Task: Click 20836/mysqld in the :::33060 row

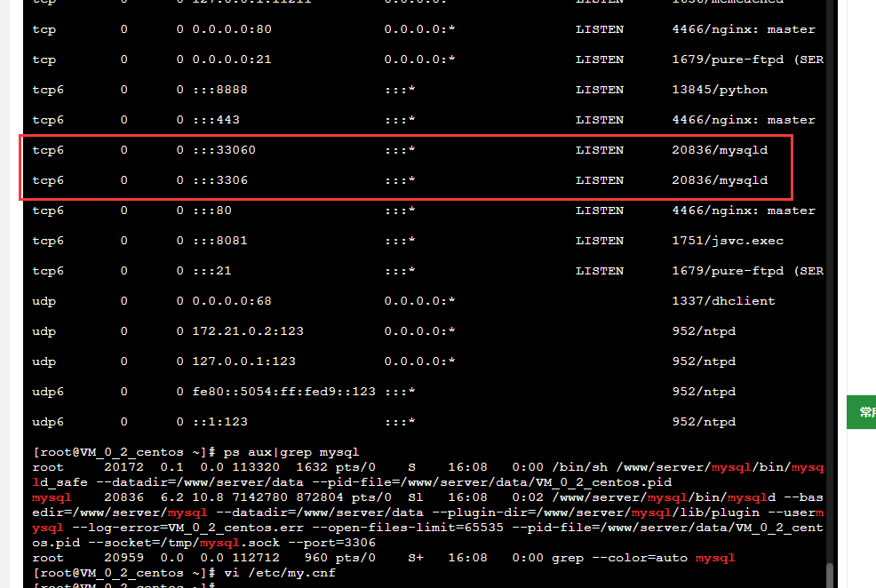Action: tap(720, 149)
